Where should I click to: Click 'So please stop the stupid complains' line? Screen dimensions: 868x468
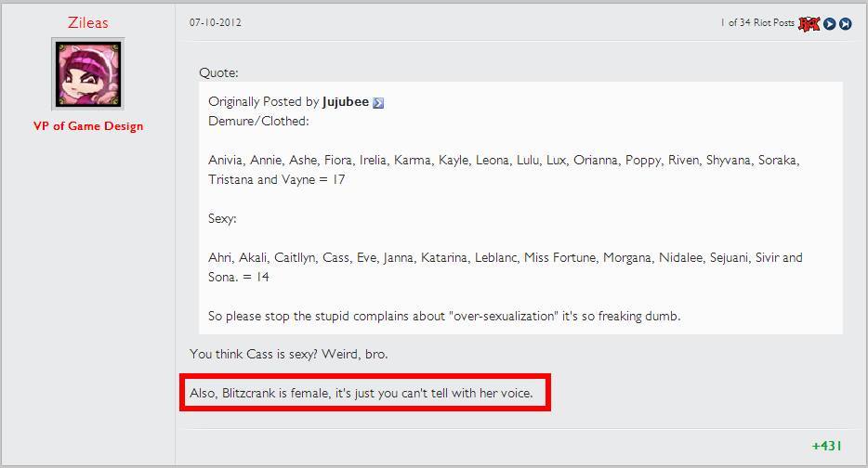pyautogui.click(x=444, y=317)
